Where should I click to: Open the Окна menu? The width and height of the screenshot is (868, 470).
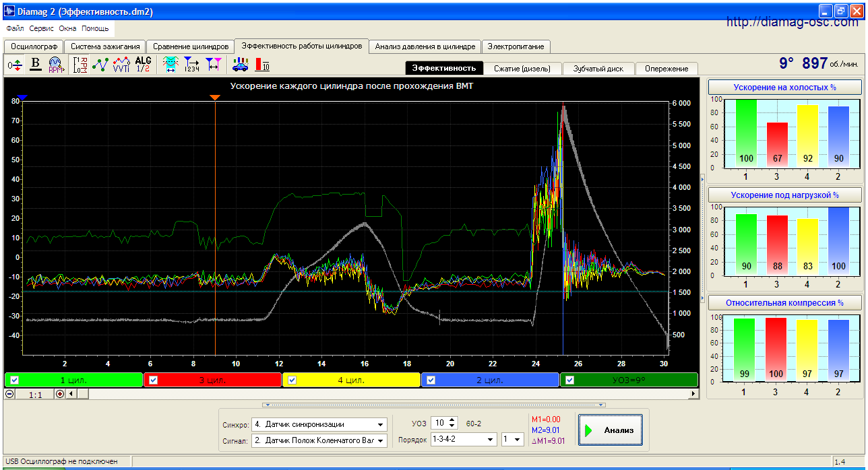(68, 29)
